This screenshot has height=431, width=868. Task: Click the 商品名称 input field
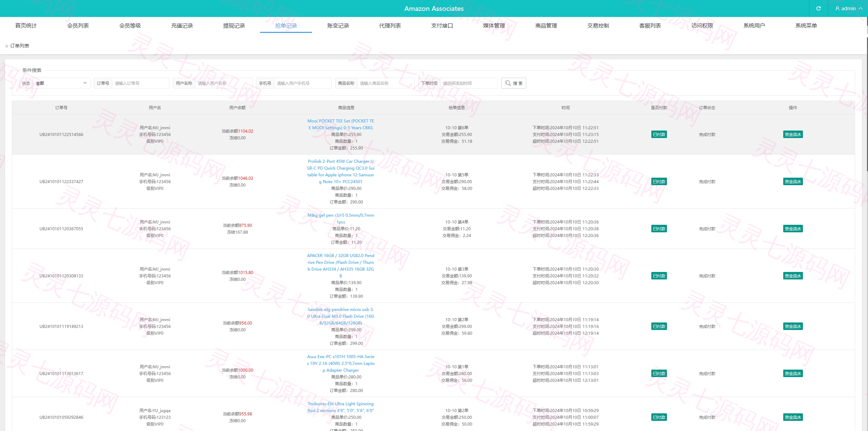tap(386, 83)
